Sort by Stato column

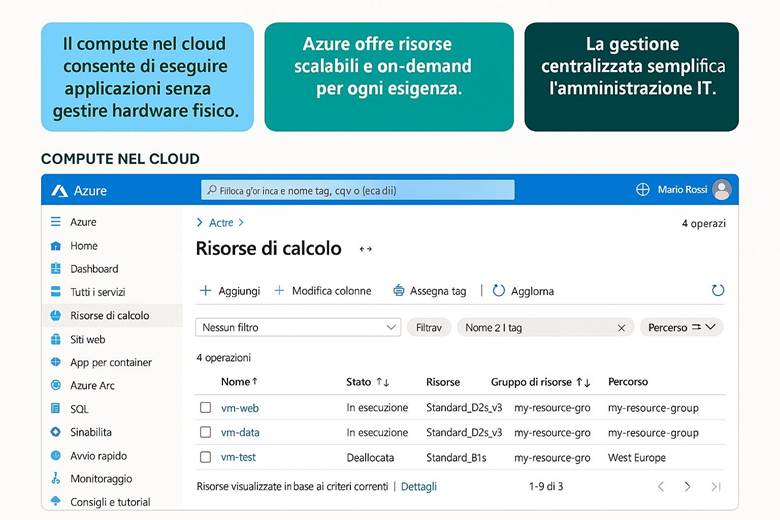[368, 382]
